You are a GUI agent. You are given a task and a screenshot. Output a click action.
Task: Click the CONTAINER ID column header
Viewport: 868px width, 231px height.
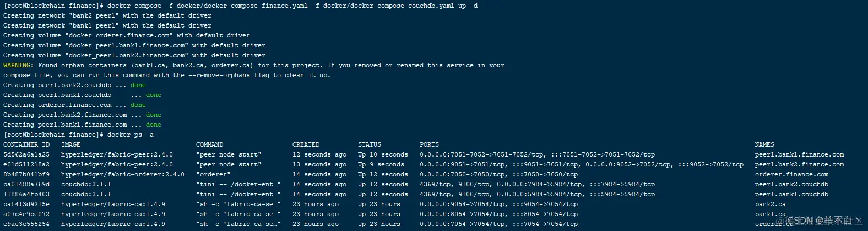click(x=26, y=144)
